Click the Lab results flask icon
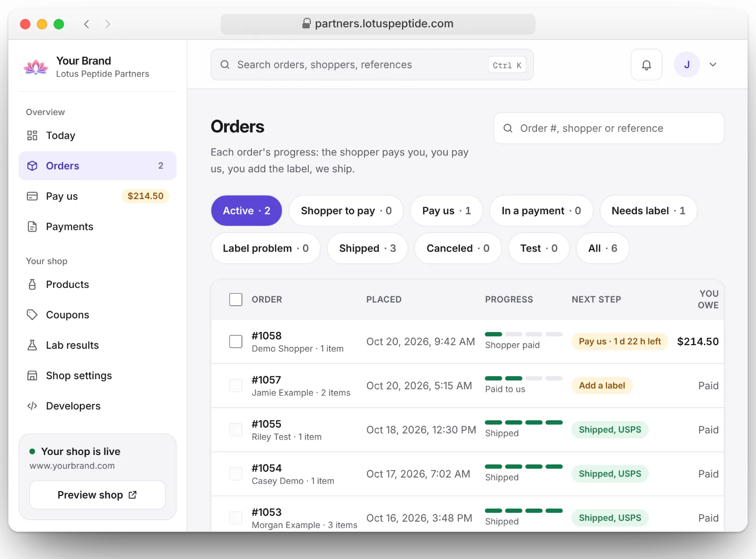Screen dimensions: 756x559 [32, 345]
